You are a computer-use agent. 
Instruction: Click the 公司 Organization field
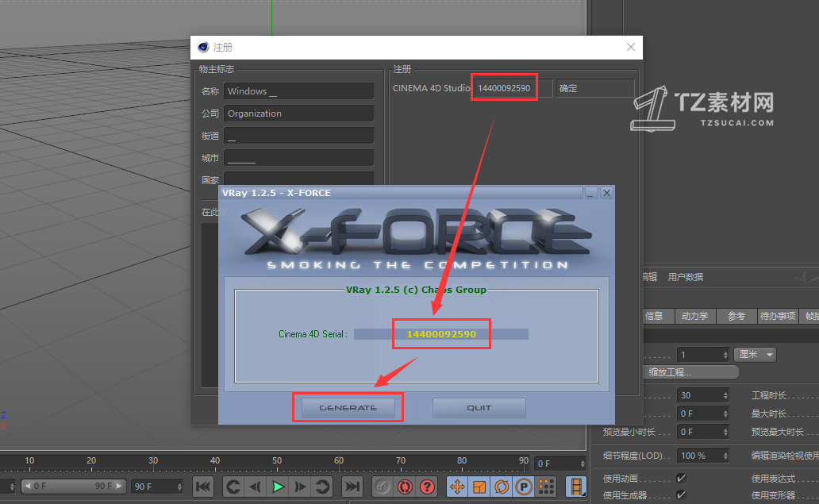pos(298,113)
